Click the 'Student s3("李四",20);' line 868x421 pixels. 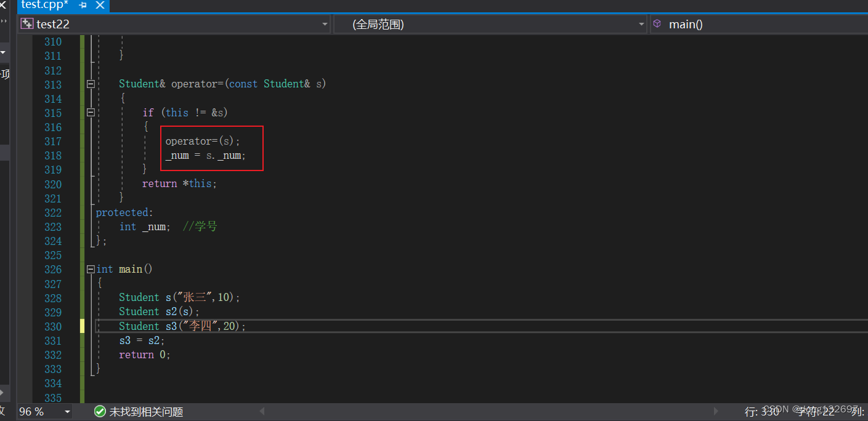(182, 326)
